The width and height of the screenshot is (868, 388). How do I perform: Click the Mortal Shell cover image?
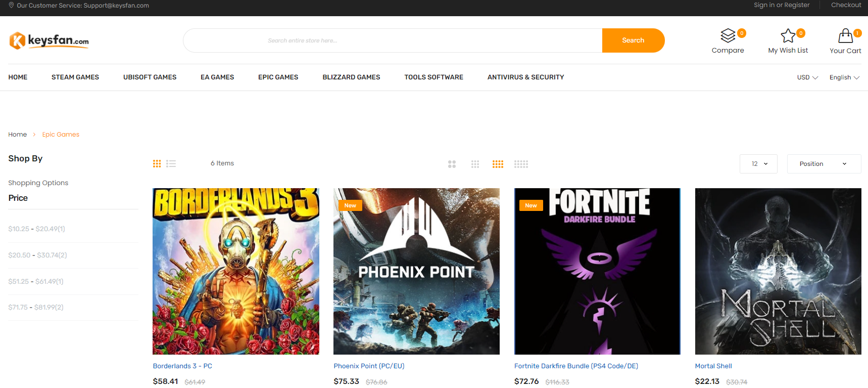[x=778, y=271]
